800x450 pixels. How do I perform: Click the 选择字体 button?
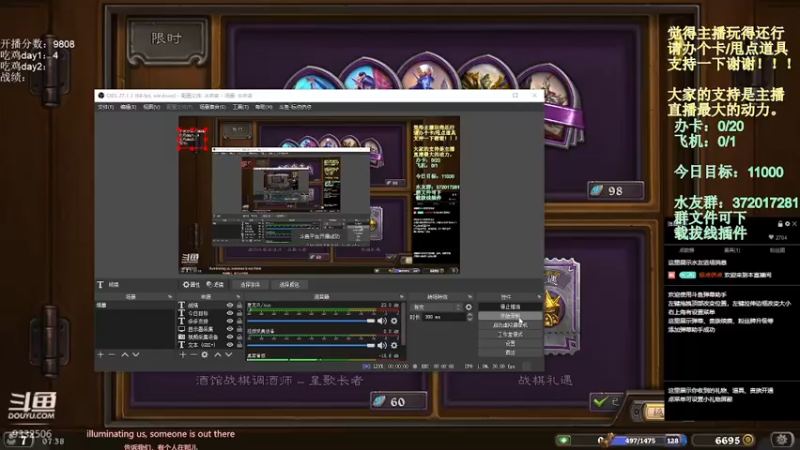tap(250, 285)
